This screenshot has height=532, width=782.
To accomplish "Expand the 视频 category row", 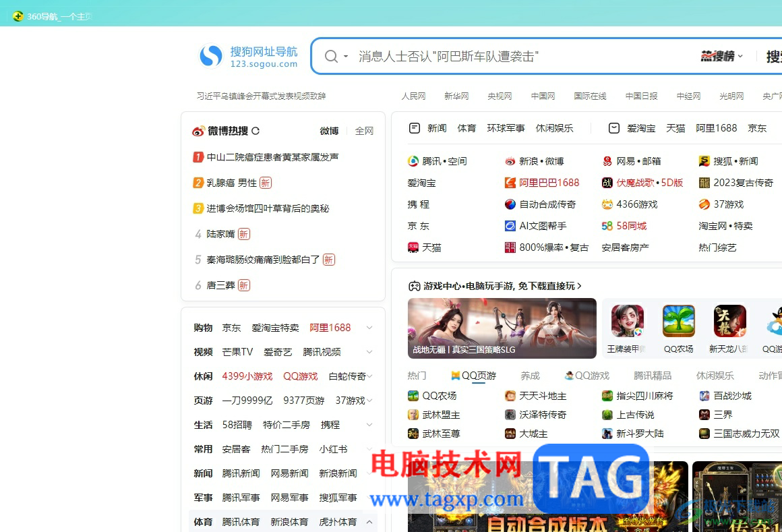I will point(369,352).
